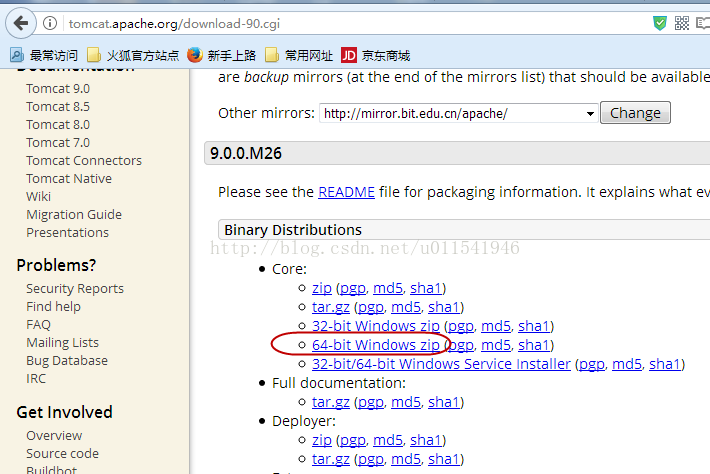
Task: Open md5 checksum for Core tar.gz
Action: (x=406, y=307)
